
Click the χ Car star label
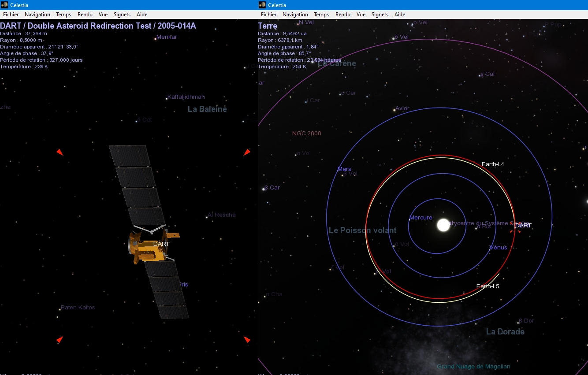(x=488, y=74)
